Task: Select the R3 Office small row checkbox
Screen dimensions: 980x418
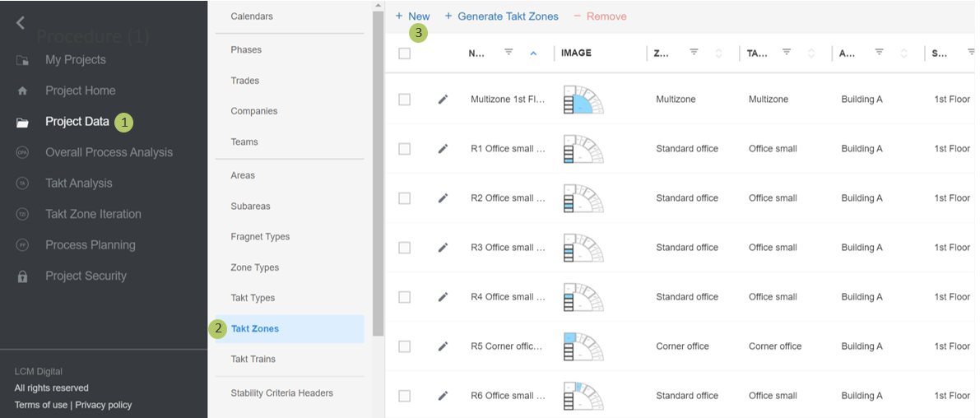Action: (404, 248)
